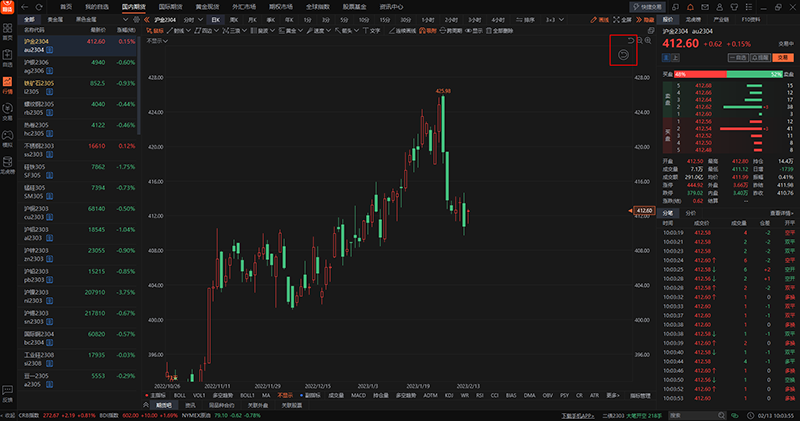
Task: Open the mail envelope icon in title bar
Action: [x=705, y=7]
